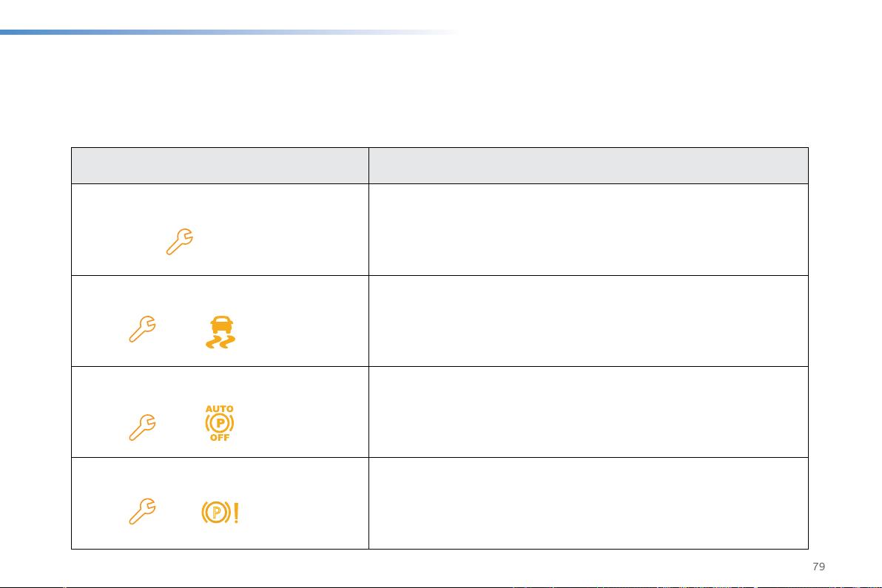
Task: Click page number 79
Action: [x=818, y=567]
